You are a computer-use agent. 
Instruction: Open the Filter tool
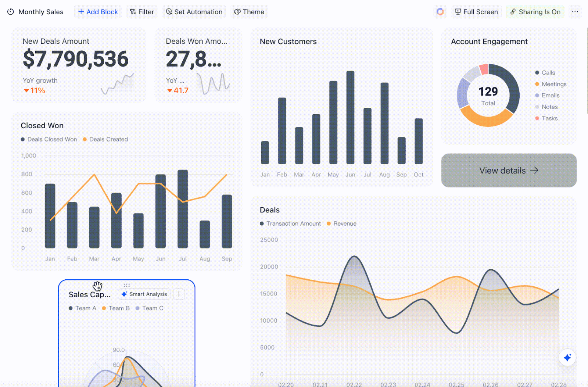(x=141, y=12)
